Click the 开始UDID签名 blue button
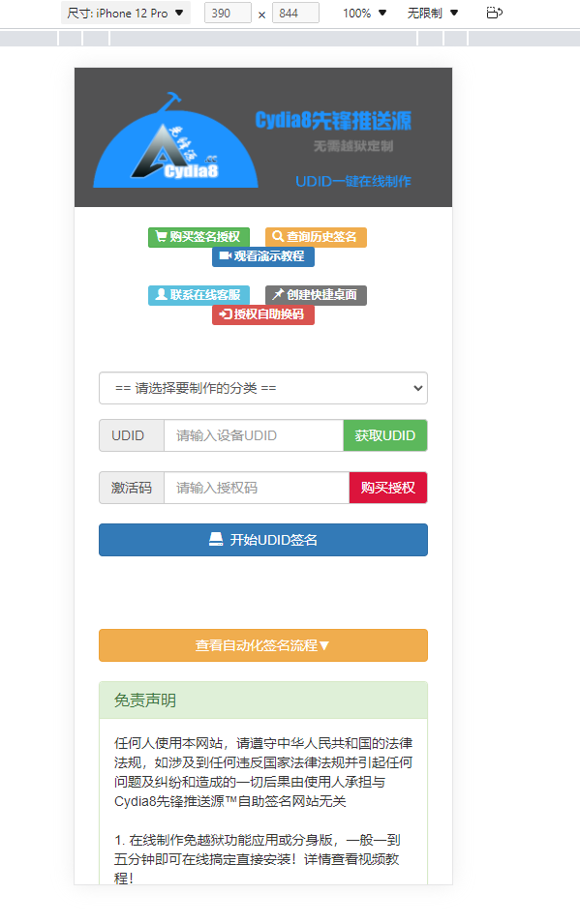The width and height of the screenshot is (580, 924). click(263, 540)
